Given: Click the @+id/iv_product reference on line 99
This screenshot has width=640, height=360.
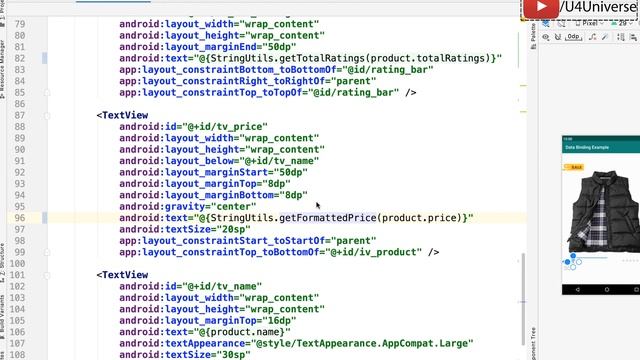Looking at the screenshot, I should click(373, 252).
